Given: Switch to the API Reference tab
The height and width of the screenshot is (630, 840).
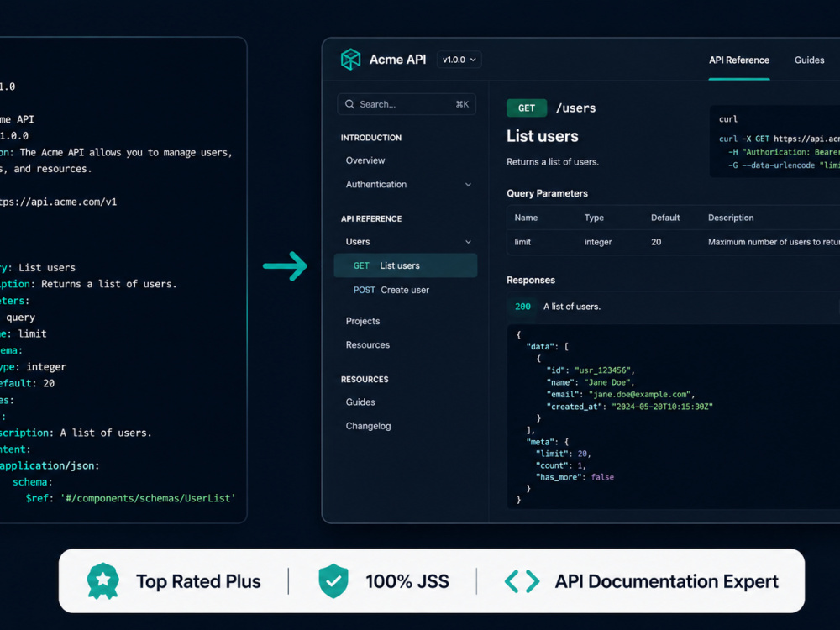Looking at the screenshot, I should (739, 60).
